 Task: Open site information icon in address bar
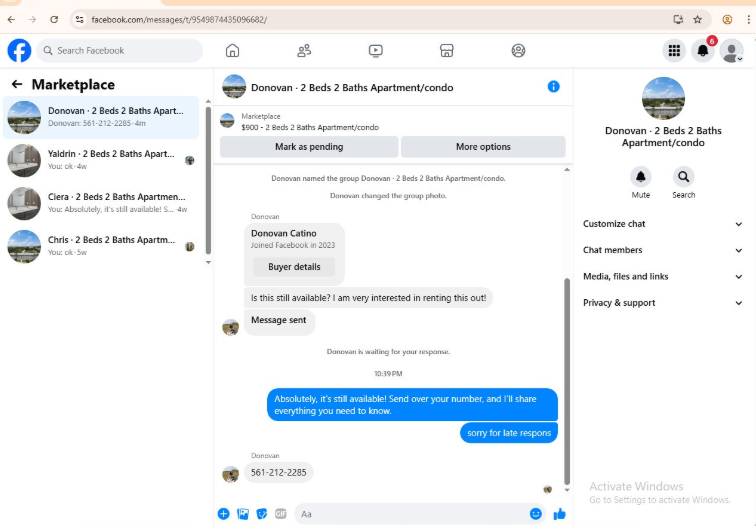tap(80, 19)
